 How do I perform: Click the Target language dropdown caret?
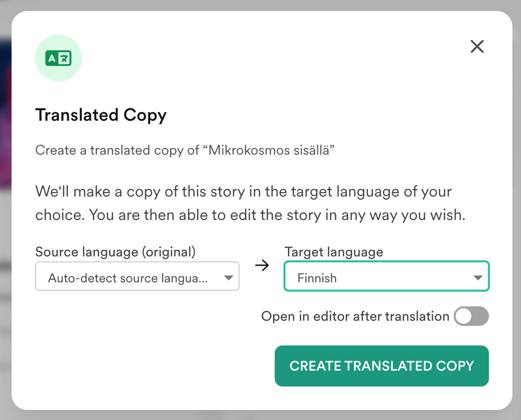[x=478, y=278]
